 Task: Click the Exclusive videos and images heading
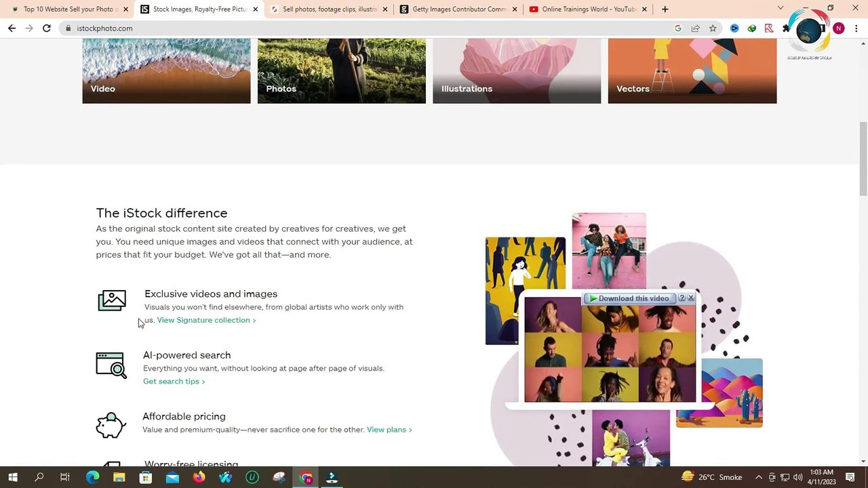[211, 293]
